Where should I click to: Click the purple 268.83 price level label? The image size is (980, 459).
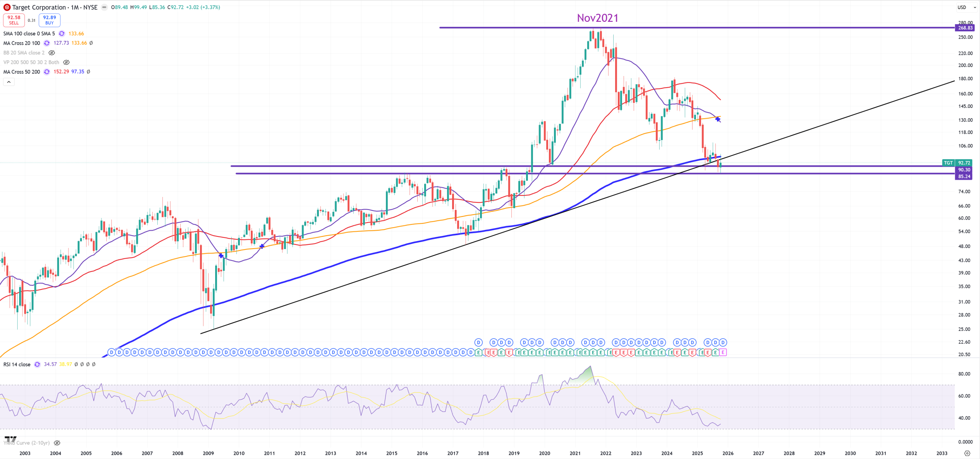pyautogui.click(x=965, y=28)
